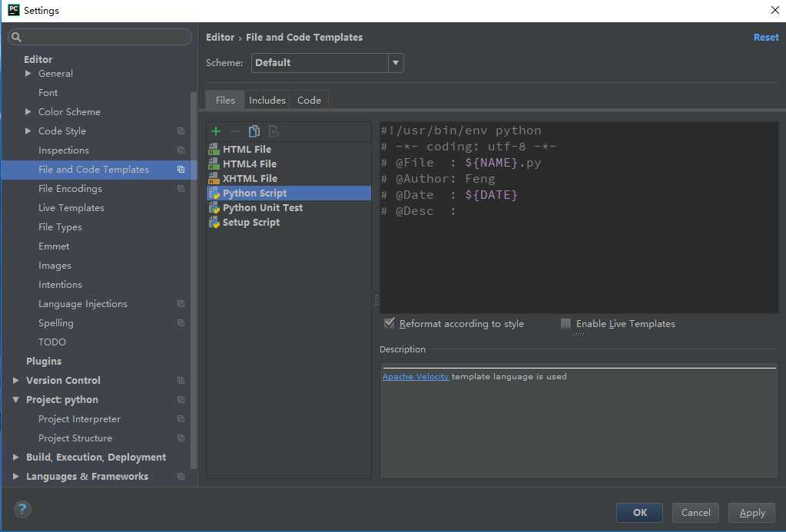Screen dimensions: 786x532
Task: Click the project-level icon beside Language Injections
Action: pos(181,303)
